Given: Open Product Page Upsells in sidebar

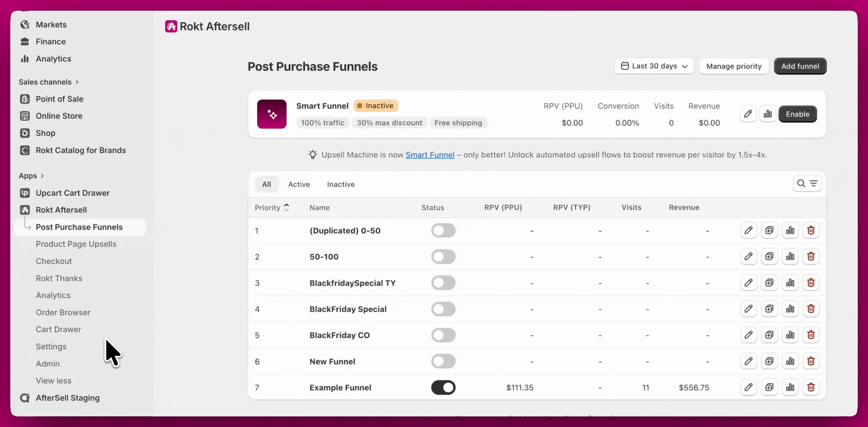Looking at the screenshot, I should point(76,244).
